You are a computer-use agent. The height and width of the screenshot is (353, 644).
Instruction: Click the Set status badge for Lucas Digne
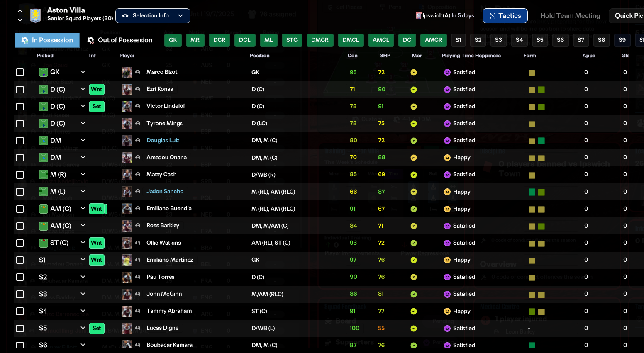pos(97,328)
